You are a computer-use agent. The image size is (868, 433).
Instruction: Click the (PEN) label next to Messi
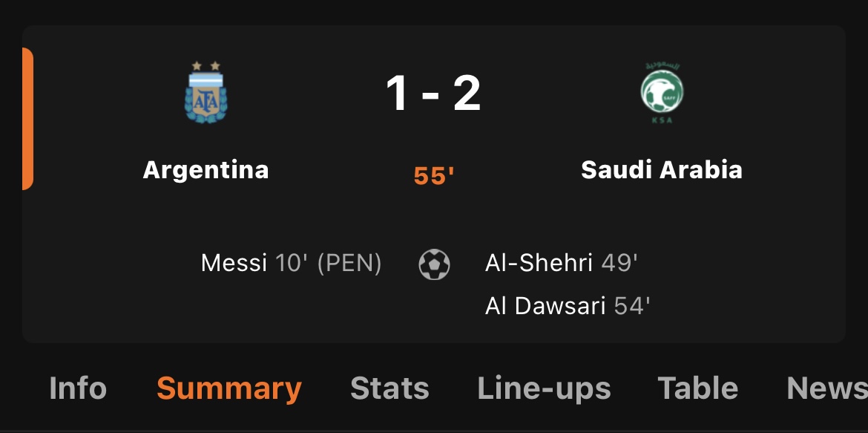pos(349,264)
